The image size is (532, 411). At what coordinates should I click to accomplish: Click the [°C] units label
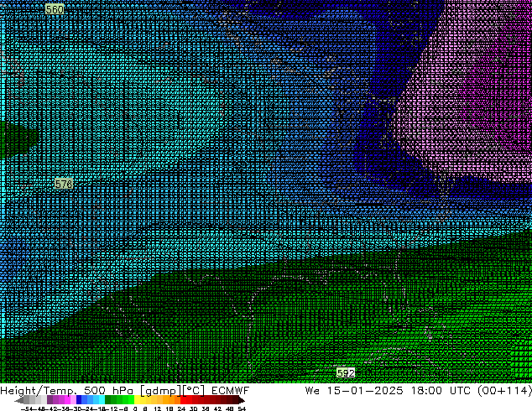click(194, 391)
